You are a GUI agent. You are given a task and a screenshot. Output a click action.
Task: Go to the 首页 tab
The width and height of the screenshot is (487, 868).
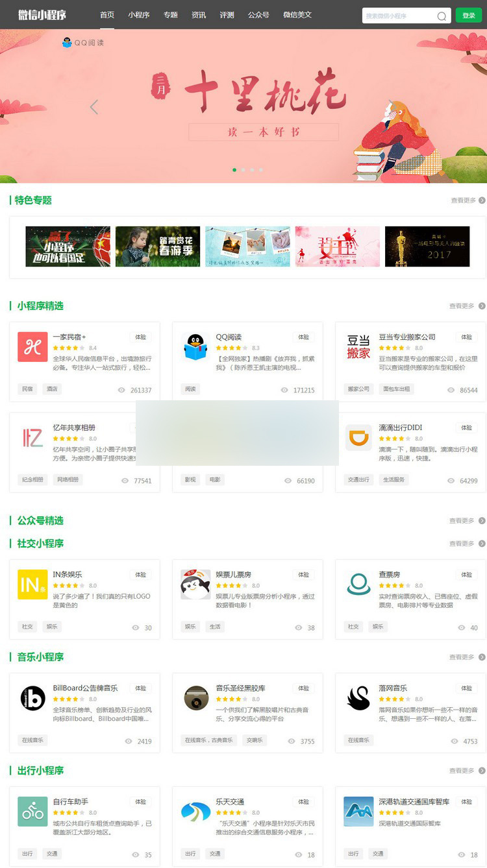[x=107, y=14]
